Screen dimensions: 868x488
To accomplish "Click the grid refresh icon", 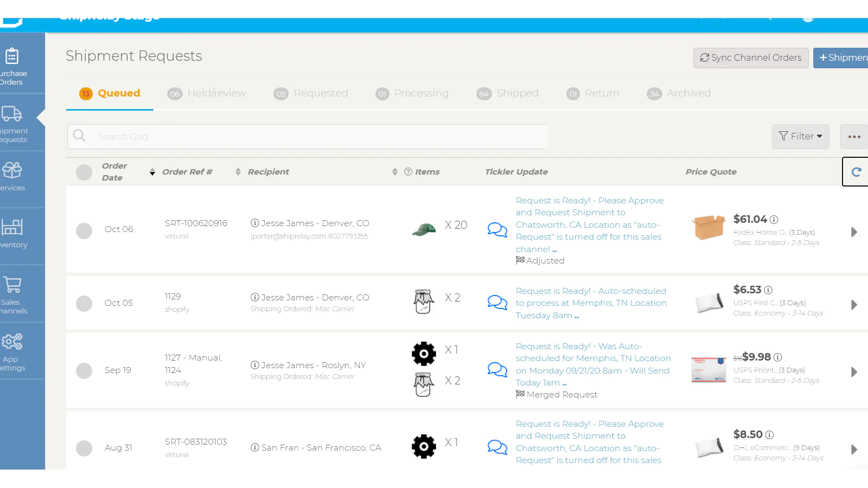I will [856, 172].
